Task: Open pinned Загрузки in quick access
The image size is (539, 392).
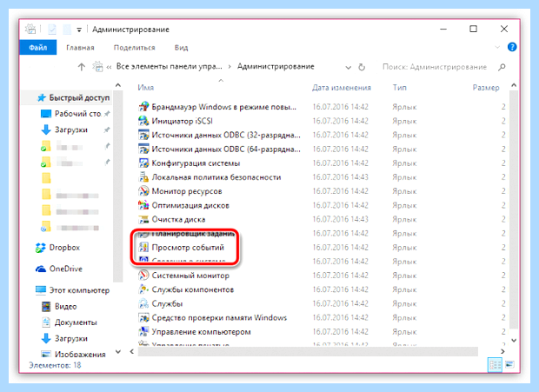Action: click(64, 130)
